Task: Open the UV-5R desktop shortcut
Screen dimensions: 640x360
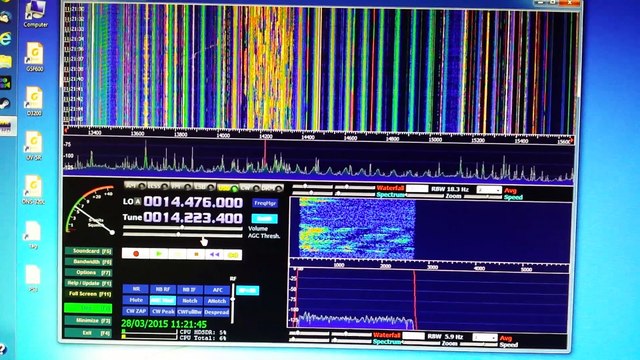Action: [x=33, y=146]
